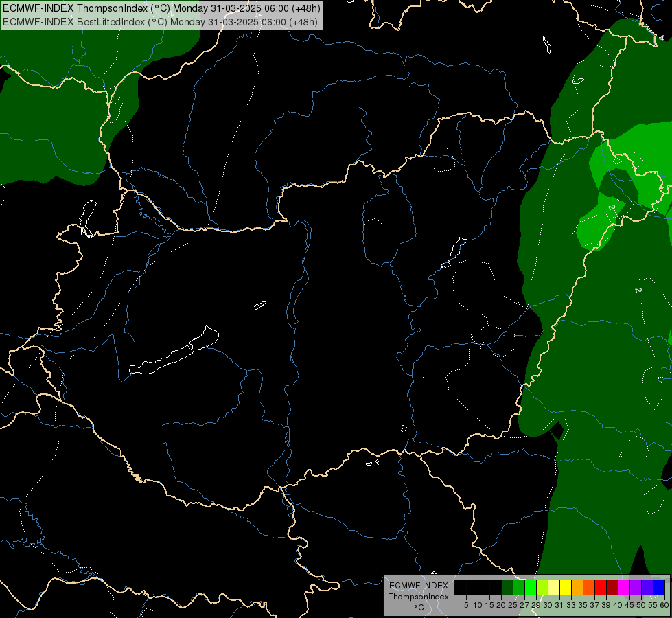
Task: Click the pale yellow 30-31 legend swatch
Action: click(554, 587)
